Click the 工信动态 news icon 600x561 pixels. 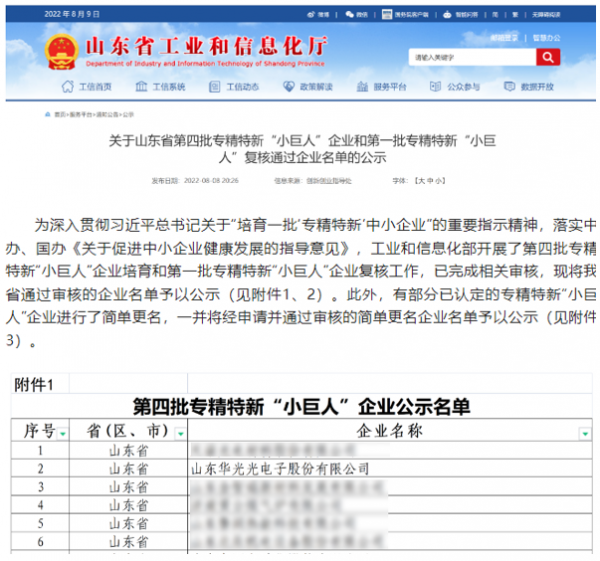click(215, 87)
